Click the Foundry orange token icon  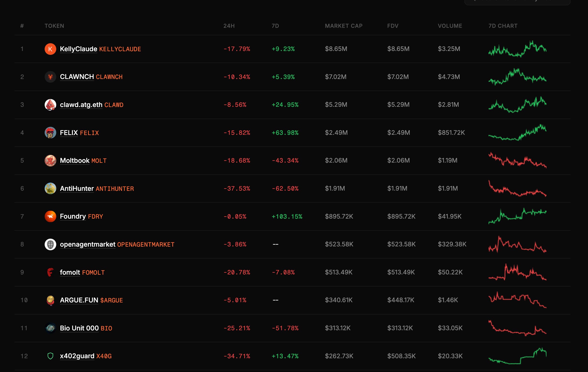click(50, 216)
